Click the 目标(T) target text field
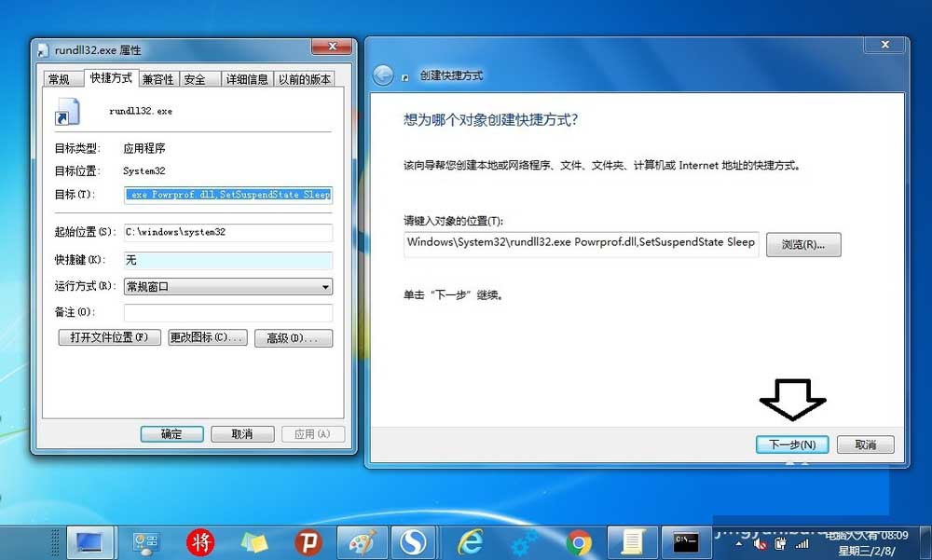This screenshot has height=560, width=932. [x=228, y=195]
